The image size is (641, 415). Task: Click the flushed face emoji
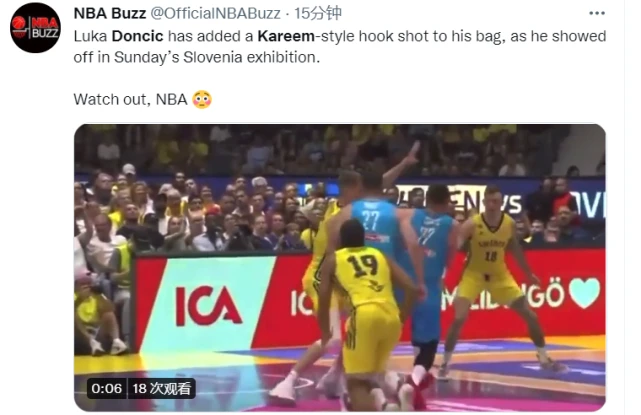coord(202,99)
